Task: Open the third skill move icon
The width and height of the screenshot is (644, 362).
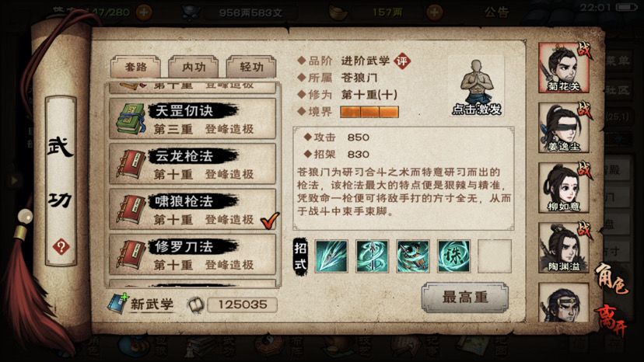Action: (413, 256)
